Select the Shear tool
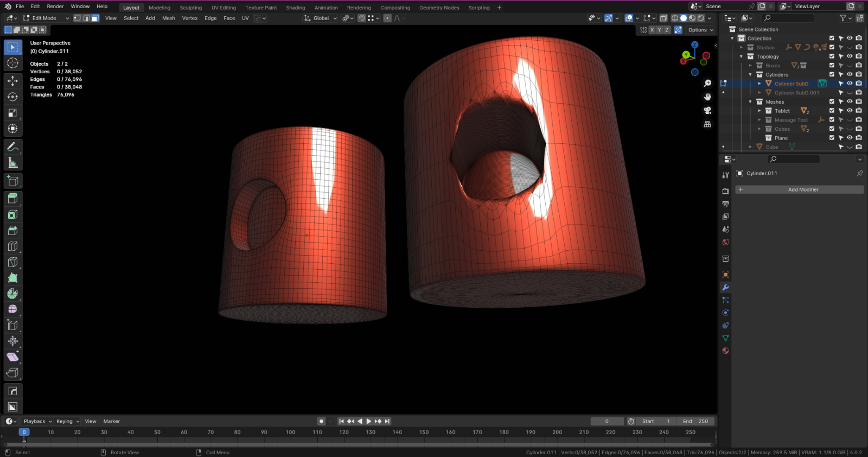This screenshot has height=457, width=868. point(13,357)
